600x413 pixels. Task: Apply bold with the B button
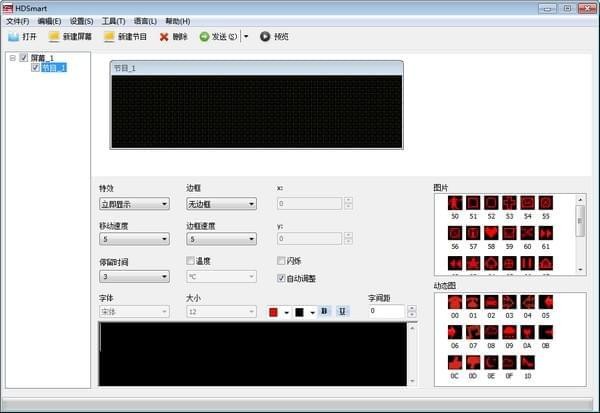[x=324, y=312]
